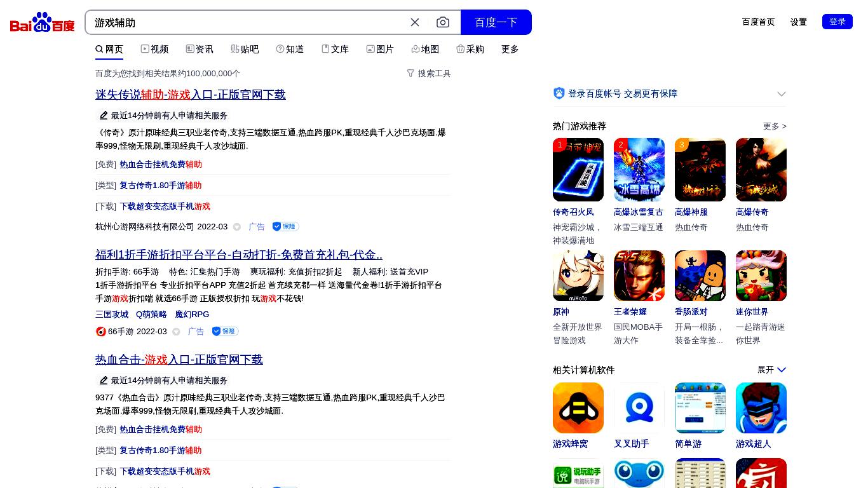Viewport: 868px width, 488px height.
Task: Open 原神 game icon
Action: click(x=578, y=276)
